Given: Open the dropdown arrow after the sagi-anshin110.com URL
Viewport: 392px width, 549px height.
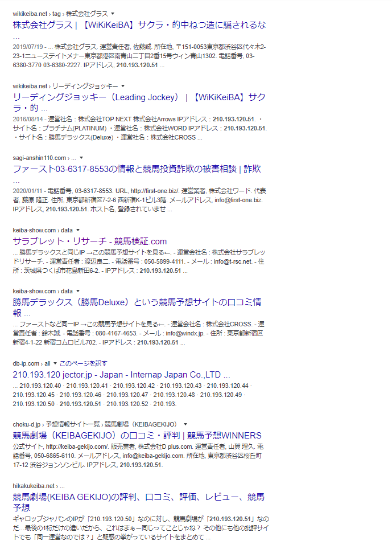Looking at the screenshot, I should [81, 158].
